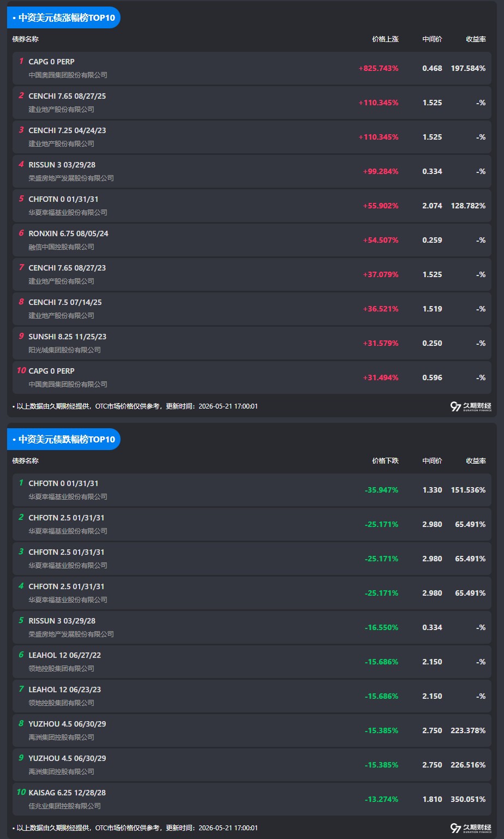Click the mid price 1.519
Image resolution: width=504 pixels, height=839 pixels.
click(432, 309)
